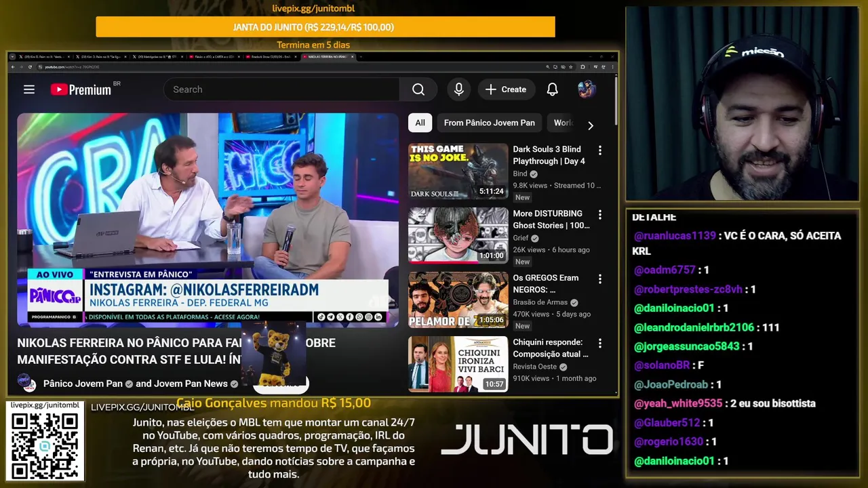868x488 pixels.
Task: Click the browser back arrow
Action: tap(13, 67)
